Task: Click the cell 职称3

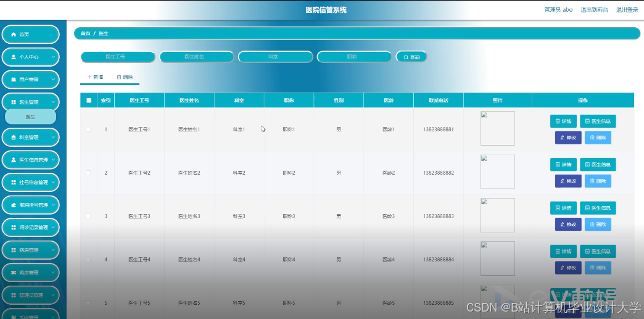Action: click(289, 216)
